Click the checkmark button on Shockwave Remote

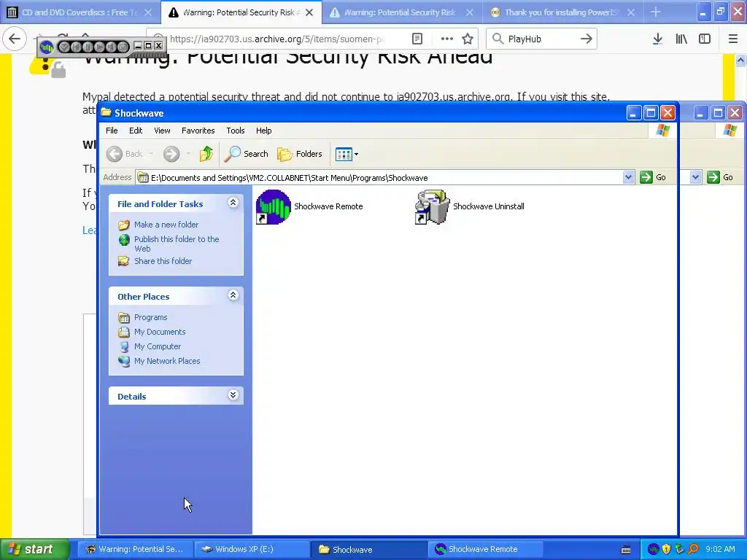pos(64,47)
